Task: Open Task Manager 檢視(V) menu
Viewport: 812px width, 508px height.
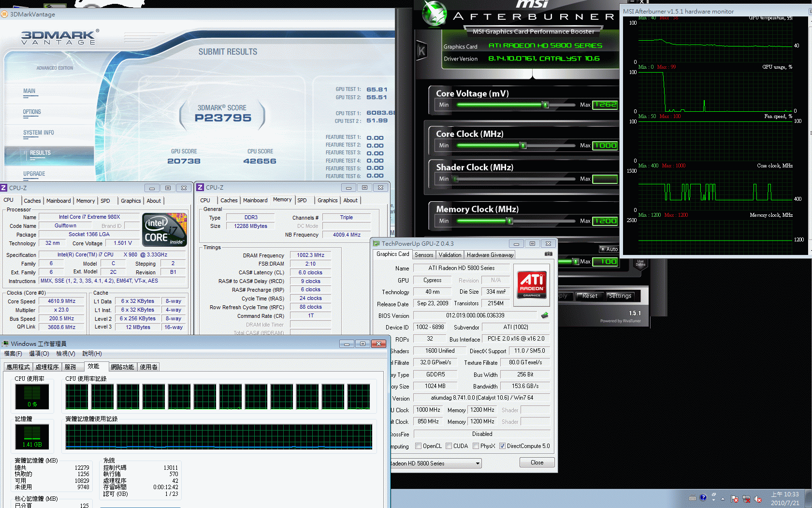Action: pos(66,354)
